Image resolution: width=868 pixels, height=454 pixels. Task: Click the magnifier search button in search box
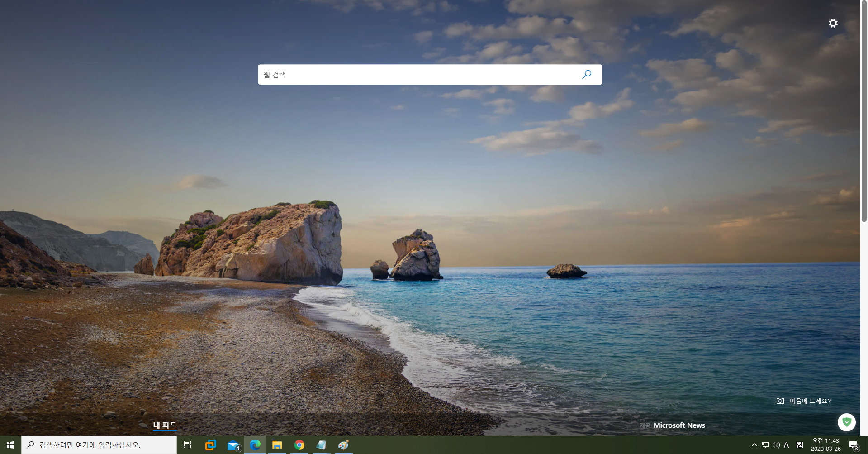(587, 74)
